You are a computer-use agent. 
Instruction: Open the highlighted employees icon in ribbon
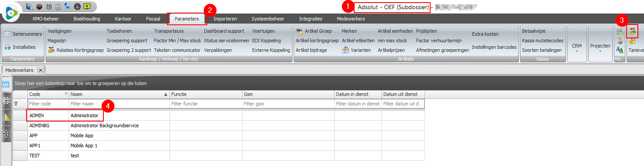tap(632, 31)
